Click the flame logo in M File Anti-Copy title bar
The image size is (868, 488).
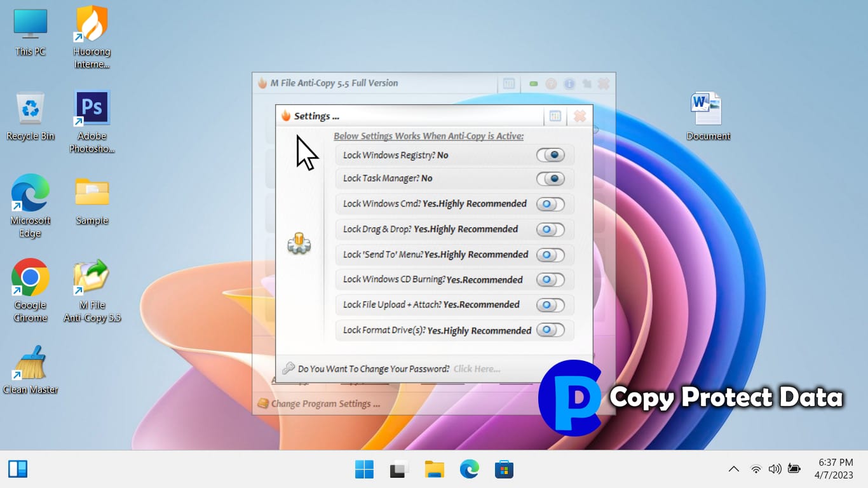point(262,83)
